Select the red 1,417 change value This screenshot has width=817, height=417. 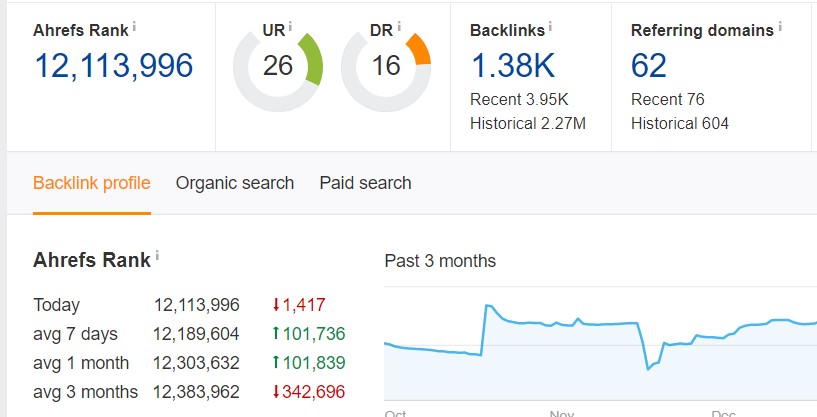coord(299,305)
